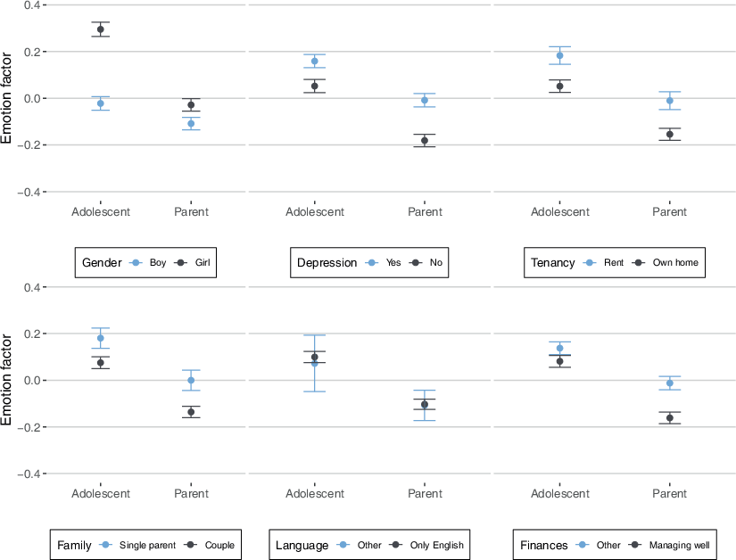Click the Single parent legend marker
Screen dimensions: 736x560
pyautogui.click(x=107, y=545)
